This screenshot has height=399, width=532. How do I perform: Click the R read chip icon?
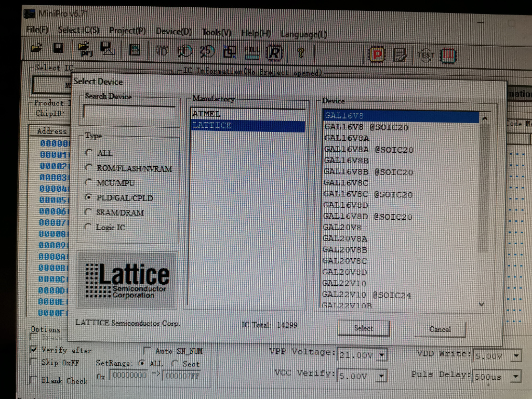(x=275, y=52)
